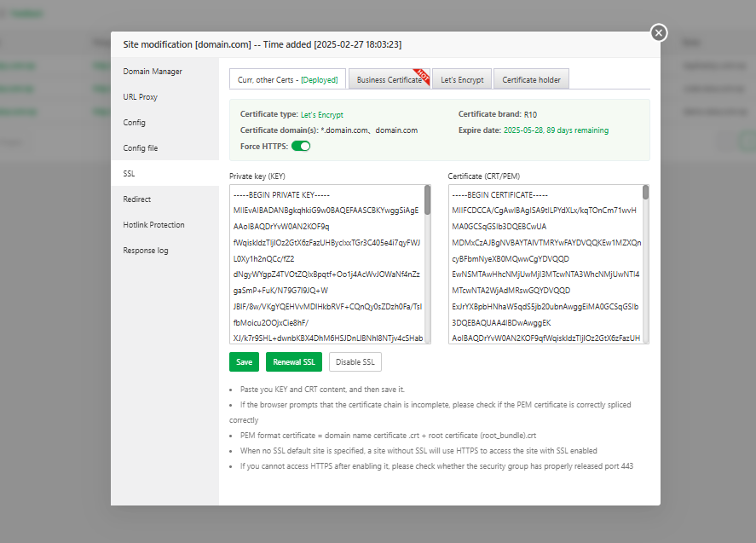Open the Redirect settings

[x=137, y=199]
